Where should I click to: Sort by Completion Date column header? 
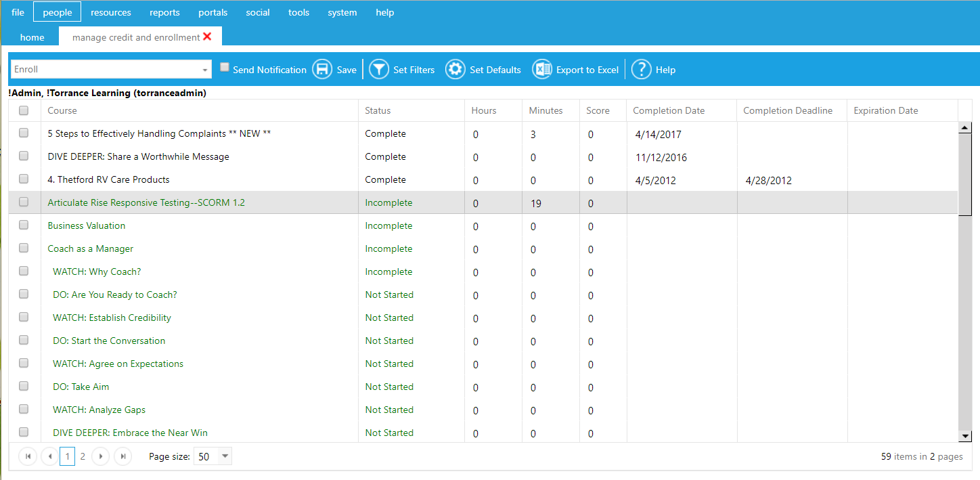pos(669,110)
